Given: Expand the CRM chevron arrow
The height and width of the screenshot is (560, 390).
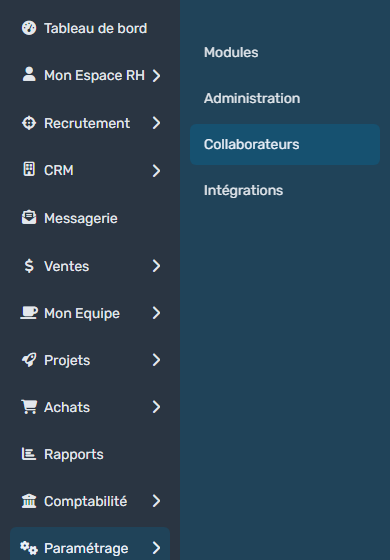Looking at the screenshot, I should coord(156,171).
